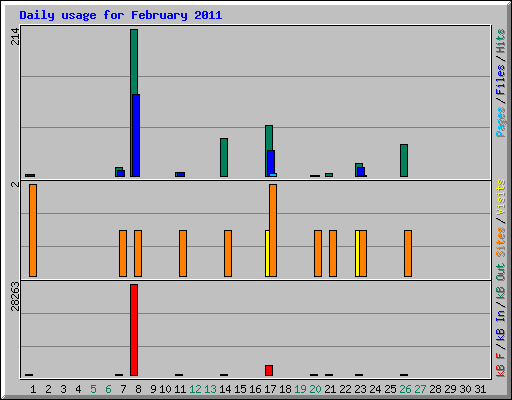Click the green weekend day label 13
512x400 pixels.
(x=210, y=389)
